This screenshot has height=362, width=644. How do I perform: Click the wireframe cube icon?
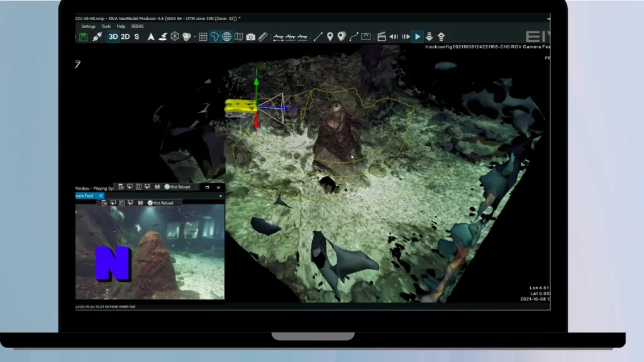pyautogui.click(x=175, y=36)
